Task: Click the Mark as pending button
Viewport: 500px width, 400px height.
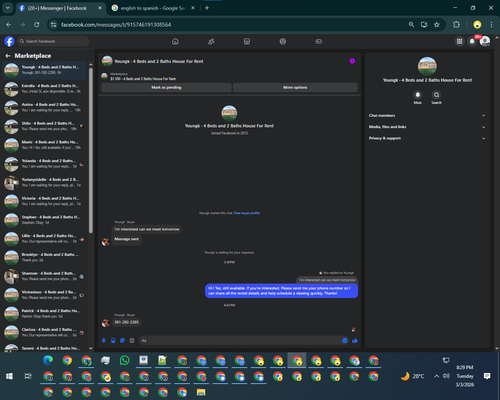Action: click(166, 87)
